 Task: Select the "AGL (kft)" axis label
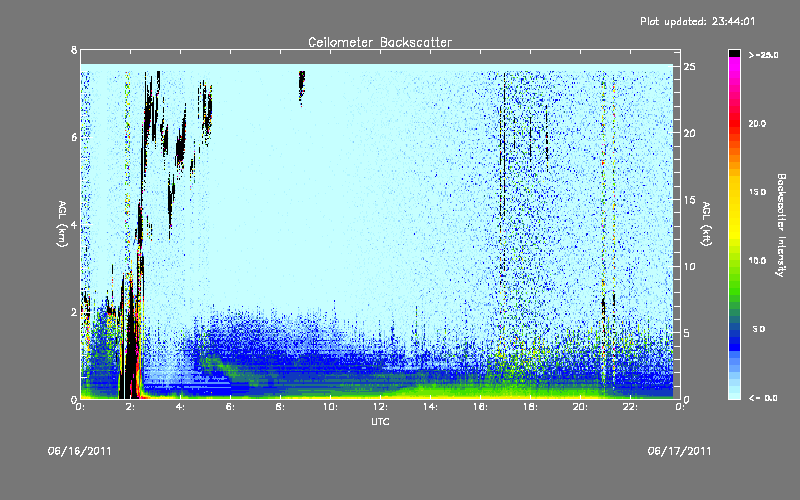706,224
